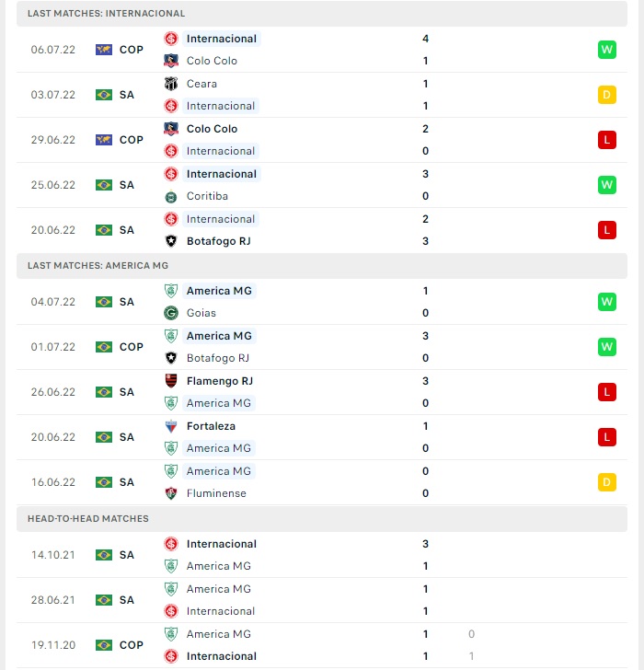Click the Botafogo RJ crest in the 20.06.22 match
This screenshot has height=670, width=644.
tap(171, 241)
